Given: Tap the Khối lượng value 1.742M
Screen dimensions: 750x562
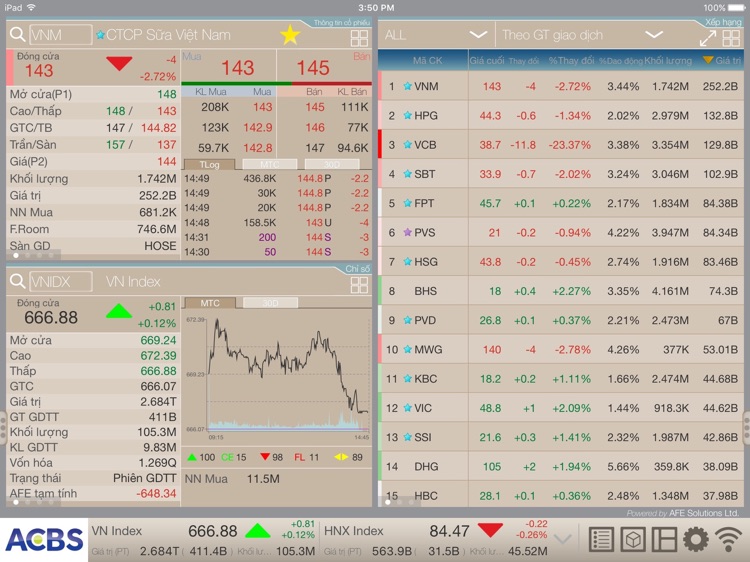Looking at the screenshot, I should click(x=156, y=179).
